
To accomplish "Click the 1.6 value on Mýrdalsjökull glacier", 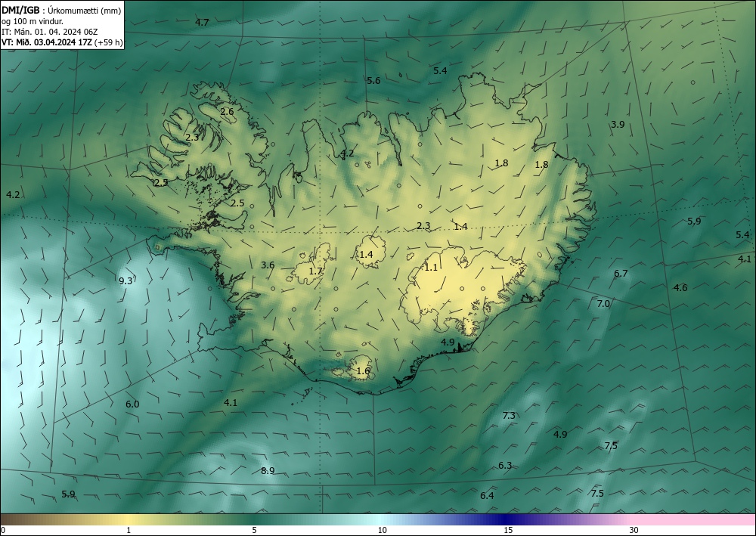I will click(x=363, y=370).
